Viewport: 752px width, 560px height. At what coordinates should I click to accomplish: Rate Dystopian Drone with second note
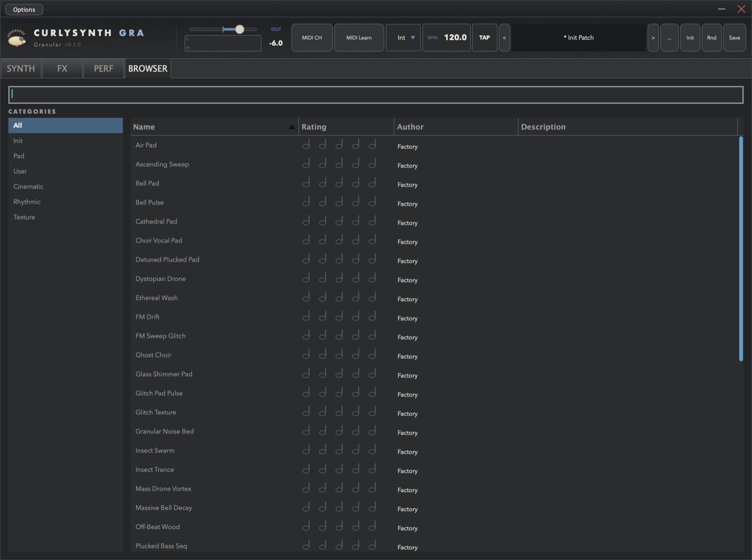pos(322,278)
